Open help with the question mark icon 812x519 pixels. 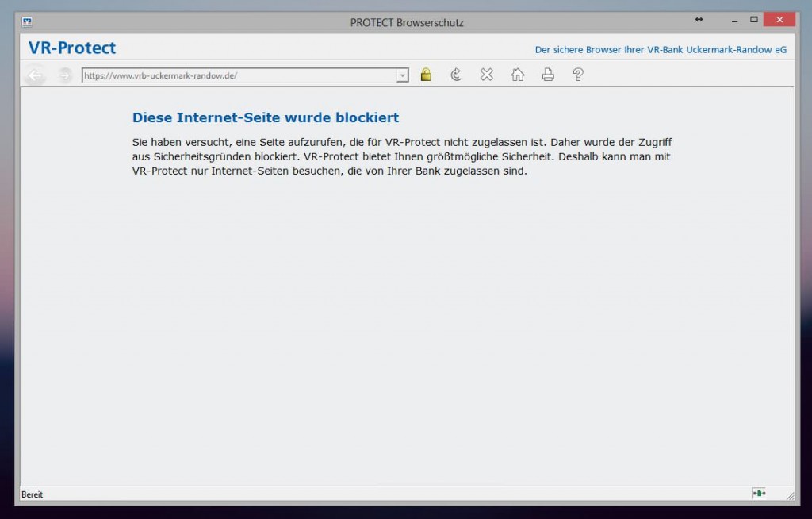click(x=578, y=75)
